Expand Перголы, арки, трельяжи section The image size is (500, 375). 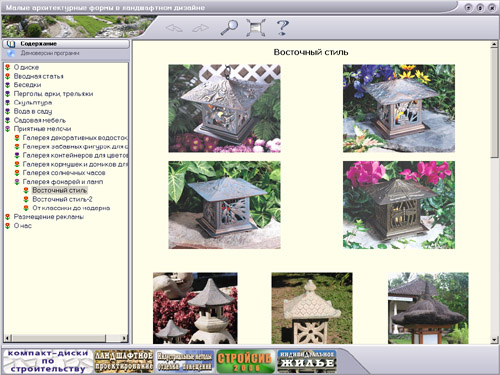(x=53, y=94)
